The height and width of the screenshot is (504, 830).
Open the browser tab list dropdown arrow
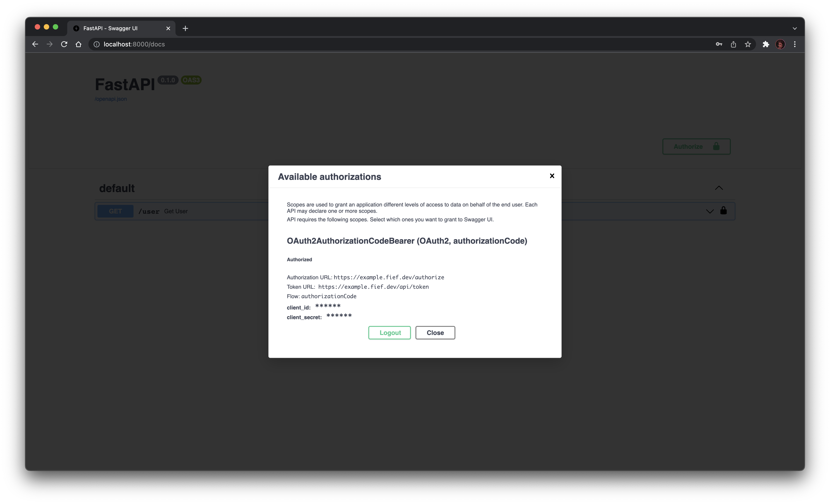[x=794, y=28]
